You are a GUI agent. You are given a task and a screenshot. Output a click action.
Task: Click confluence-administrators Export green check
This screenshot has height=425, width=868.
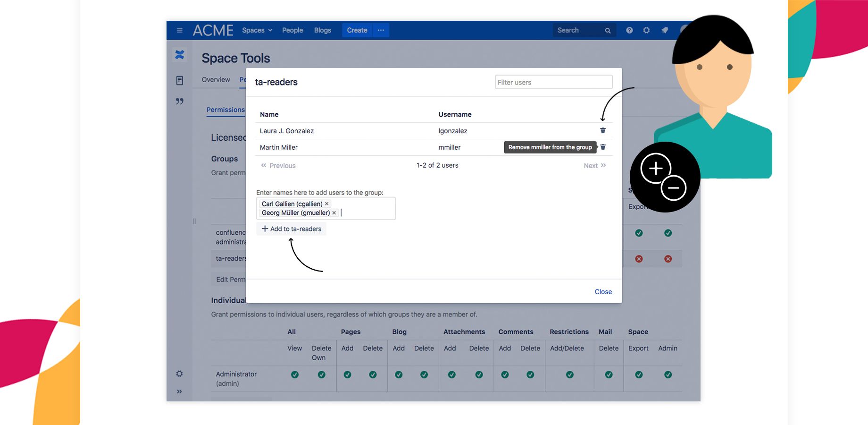639,233
